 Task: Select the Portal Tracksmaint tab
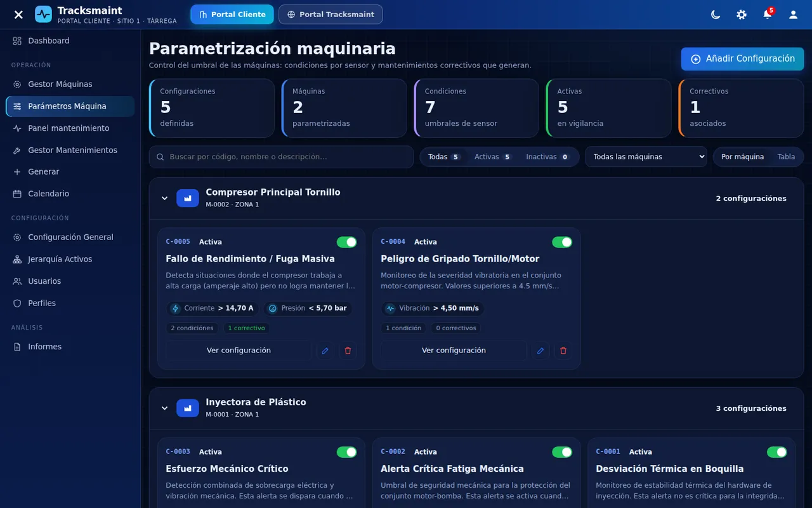coord(331,15)
